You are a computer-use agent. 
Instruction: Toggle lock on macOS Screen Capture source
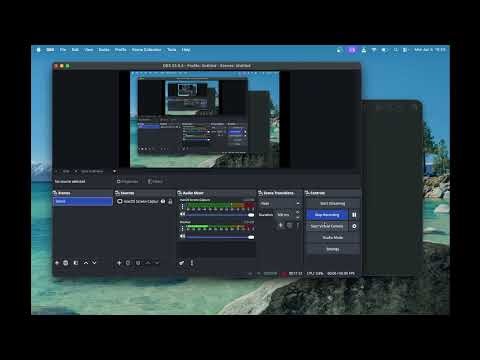170,201
